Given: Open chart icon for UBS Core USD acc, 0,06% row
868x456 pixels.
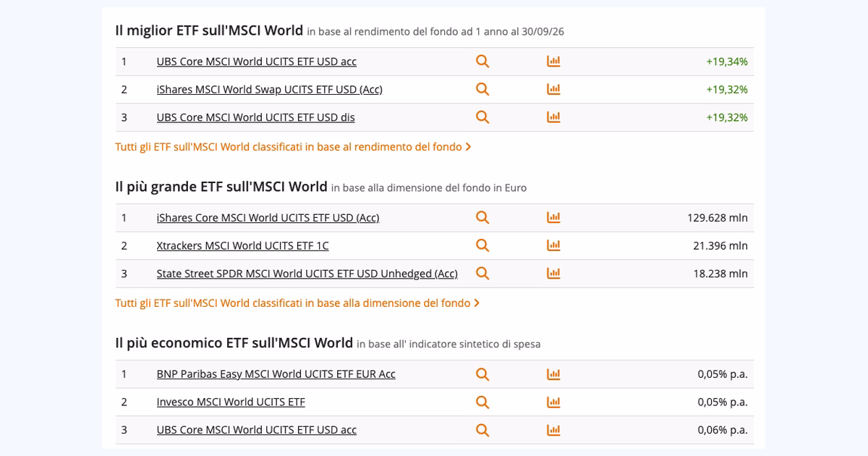Looking at the screenshot, I should pos(553,430).
